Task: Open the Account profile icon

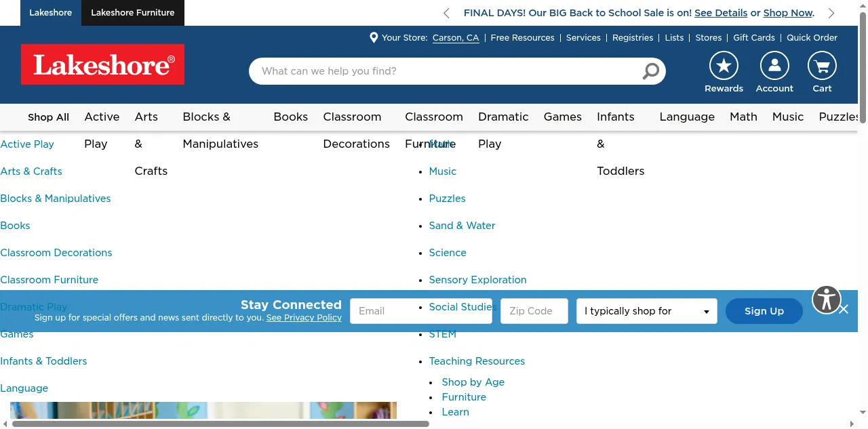Action: [x=774, y=66]
